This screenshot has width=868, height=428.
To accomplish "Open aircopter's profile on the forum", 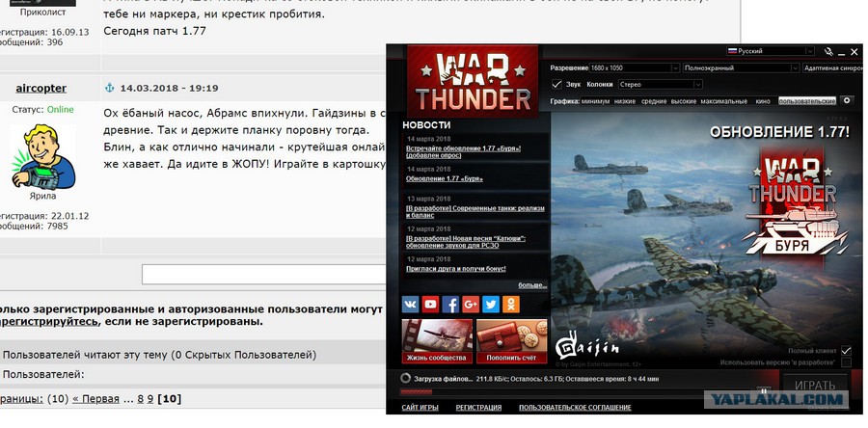I will 41,89.
